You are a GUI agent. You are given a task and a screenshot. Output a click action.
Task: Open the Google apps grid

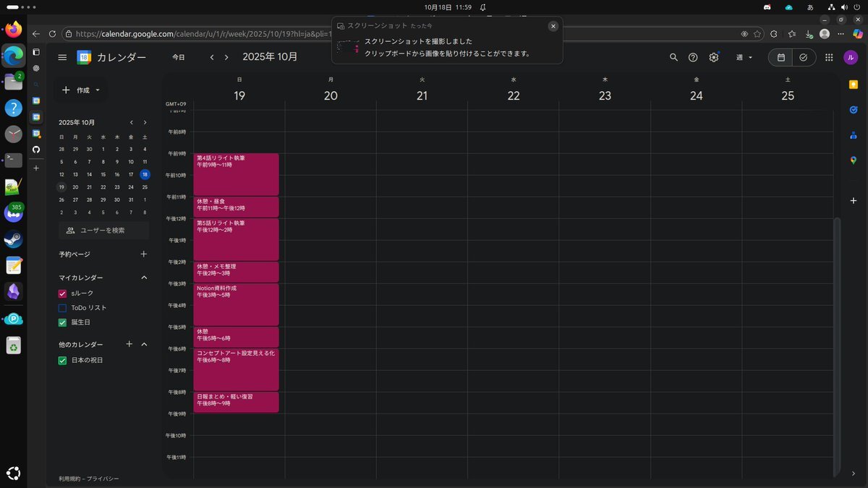(829, 57)
